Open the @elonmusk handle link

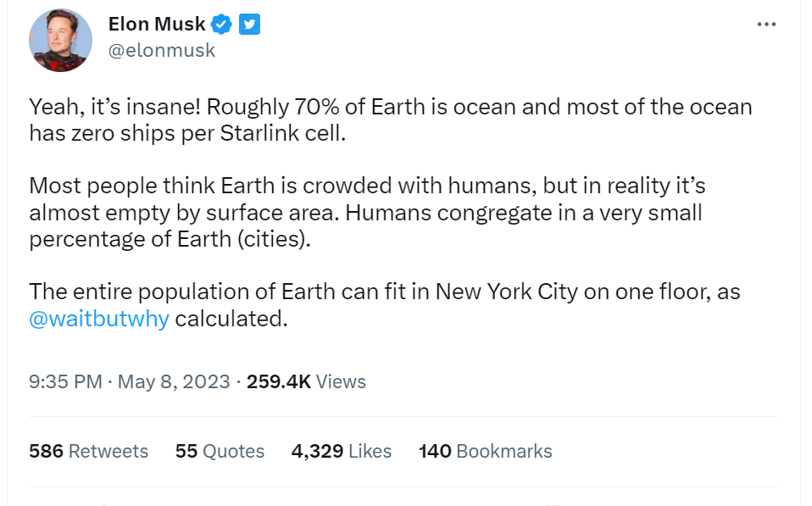(x=162, y=51)
